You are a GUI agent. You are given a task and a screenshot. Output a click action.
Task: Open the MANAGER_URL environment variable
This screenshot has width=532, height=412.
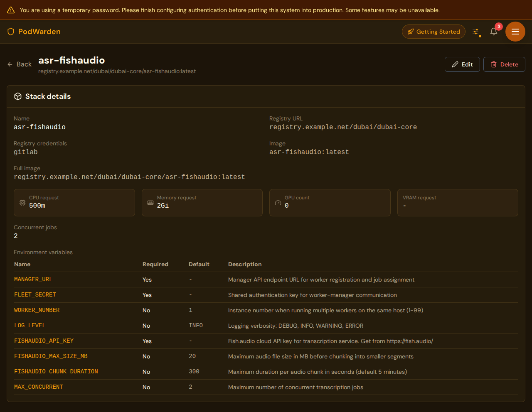(x=33, y=279)
